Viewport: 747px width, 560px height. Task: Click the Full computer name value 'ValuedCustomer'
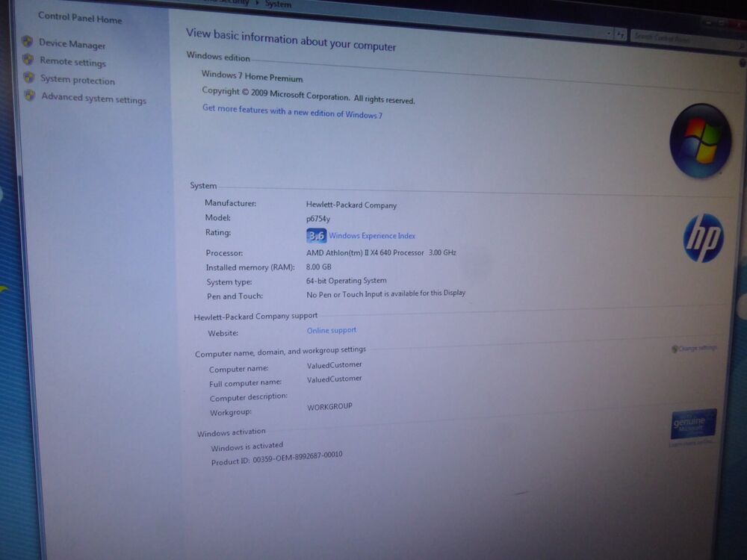coord(335,379)
